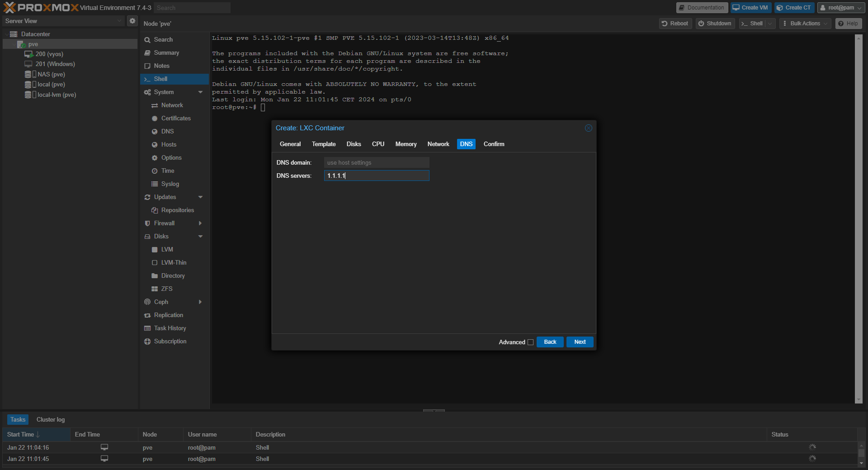Open node Options
Image resolution: width=868 pixels, height=470 pixels.
click(x=175, y=157)
